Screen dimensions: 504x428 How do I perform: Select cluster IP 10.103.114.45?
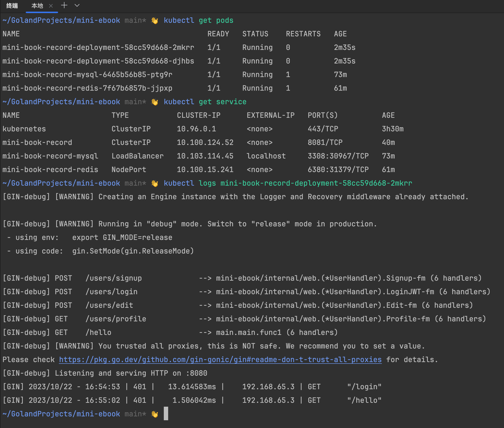coord(205,156)
